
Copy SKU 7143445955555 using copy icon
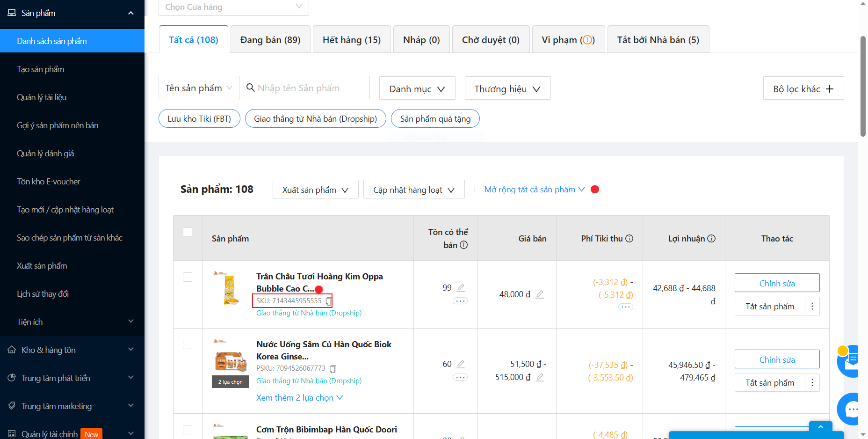click(x=329, y=301)
